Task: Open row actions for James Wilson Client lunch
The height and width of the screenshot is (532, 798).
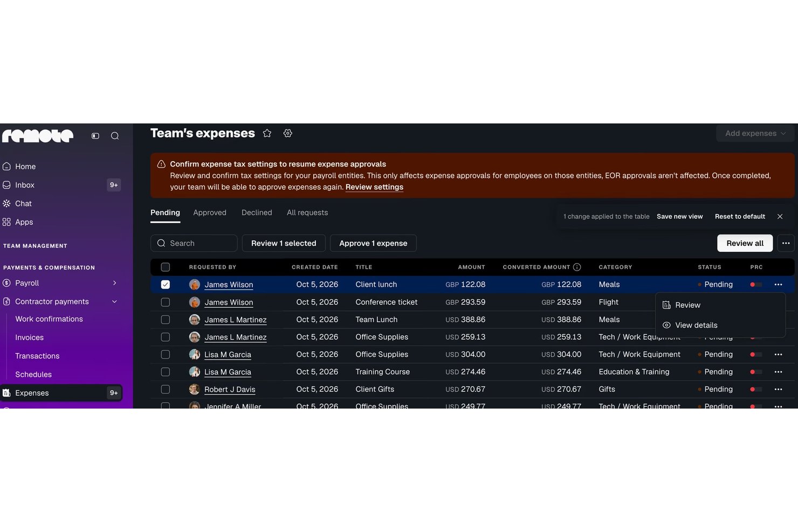Action: pyautogui.click(x=778, y=285)
